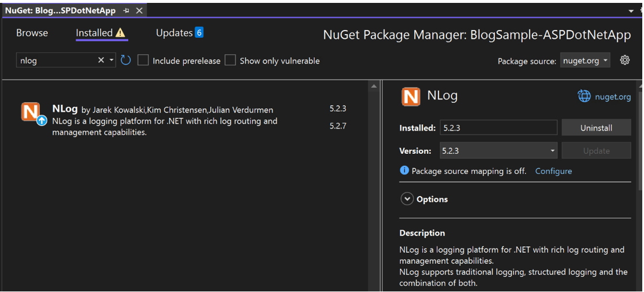Click the Uninstall button

tap(597, 128)
